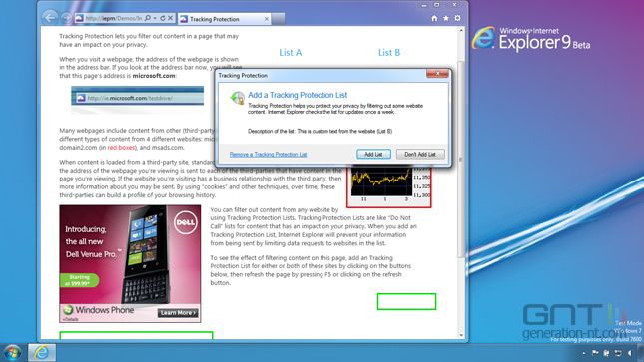Open the Windows Start orb
Screen dimensions: 644x362
pos(12,353)
